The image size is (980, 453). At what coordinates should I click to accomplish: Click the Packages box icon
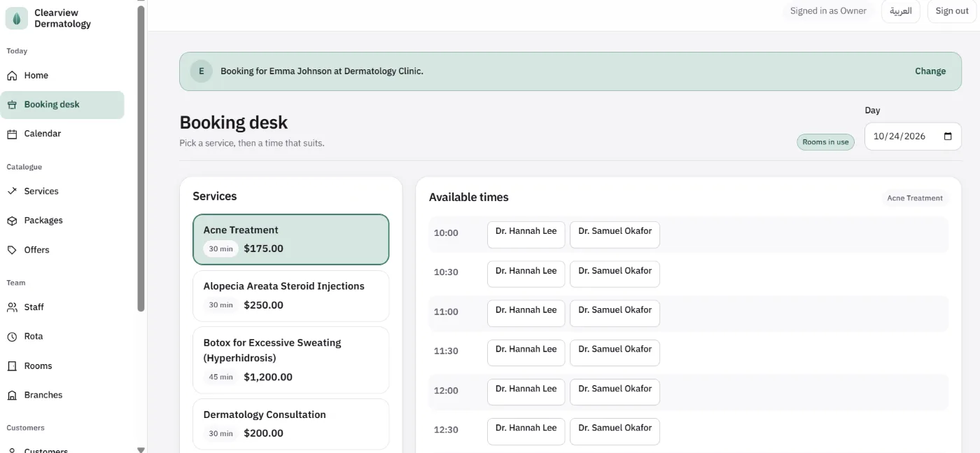point(12,221)
